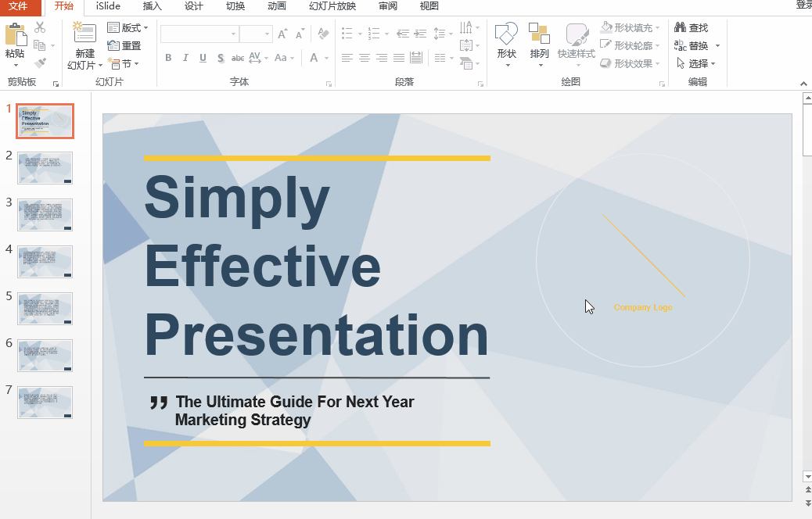Click the Cut scissors icon

[x=40, y=28]
